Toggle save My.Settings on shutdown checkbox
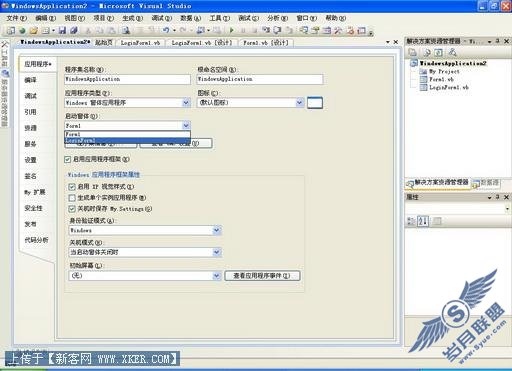The height and width of the screenshot is (371, 512). pos(72,209)
